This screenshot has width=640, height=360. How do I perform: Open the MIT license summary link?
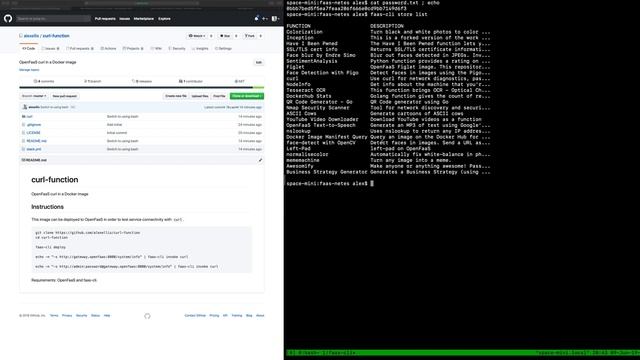click(240, 81)
